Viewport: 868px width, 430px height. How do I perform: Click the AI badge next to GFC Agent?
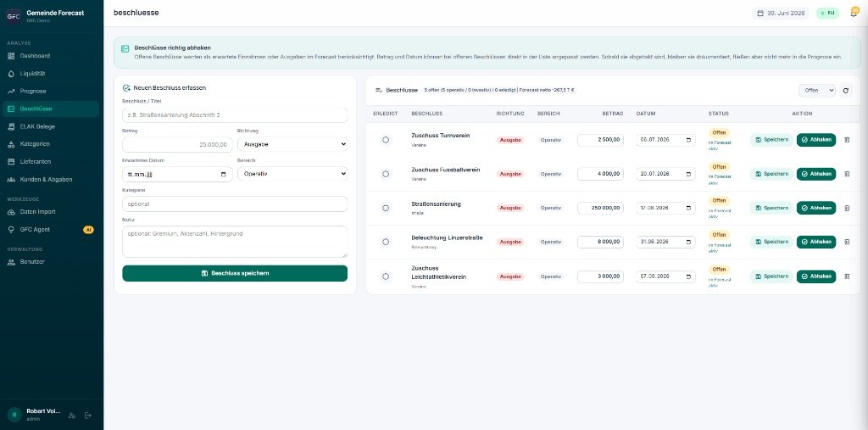pyautogui.click(x=88, y=229)
